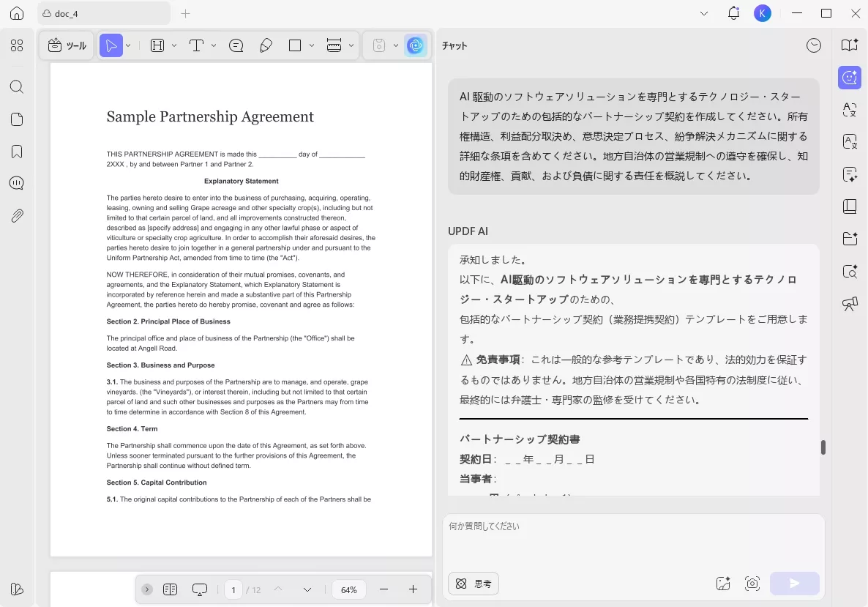
Task: Click the layers icon at bottom left
Action: tap(17, 589)
